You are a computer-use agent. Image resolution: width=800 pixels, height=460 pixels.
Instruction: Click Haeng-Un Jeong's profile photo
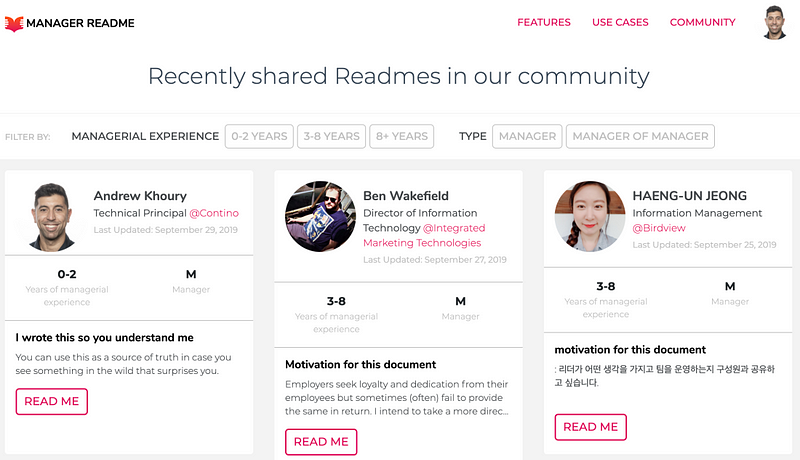(x=590, y=216)
